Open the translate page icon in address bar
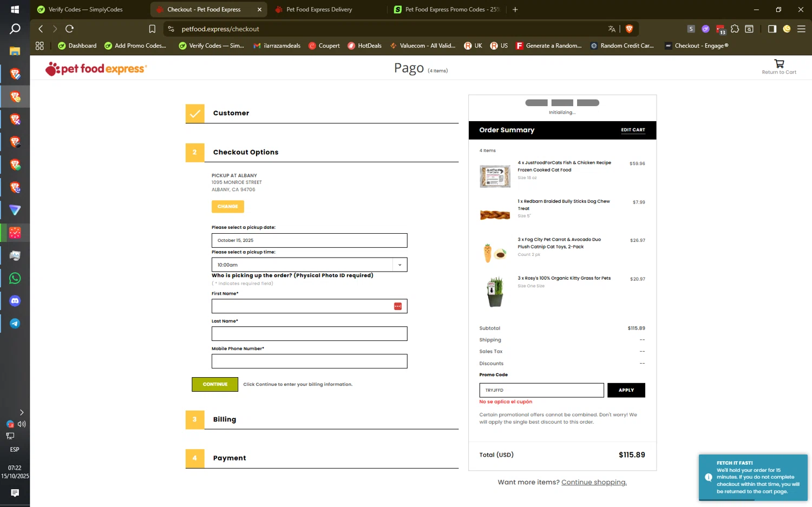This screenshot has width=812, height=507. 612,29
